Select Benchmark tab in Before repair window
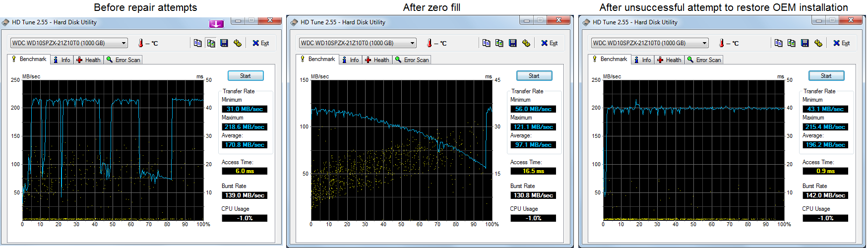868x248 pixels. click(28, 59)
